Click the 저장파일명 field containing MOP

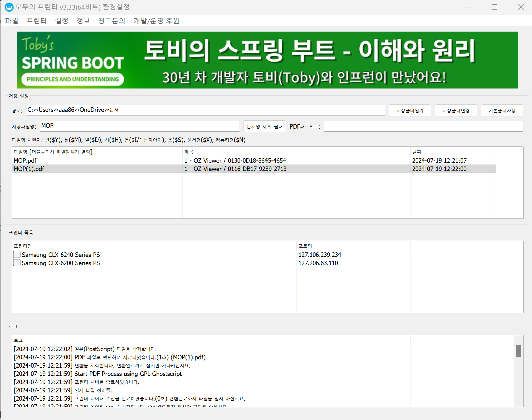click(x=140, y=126)
